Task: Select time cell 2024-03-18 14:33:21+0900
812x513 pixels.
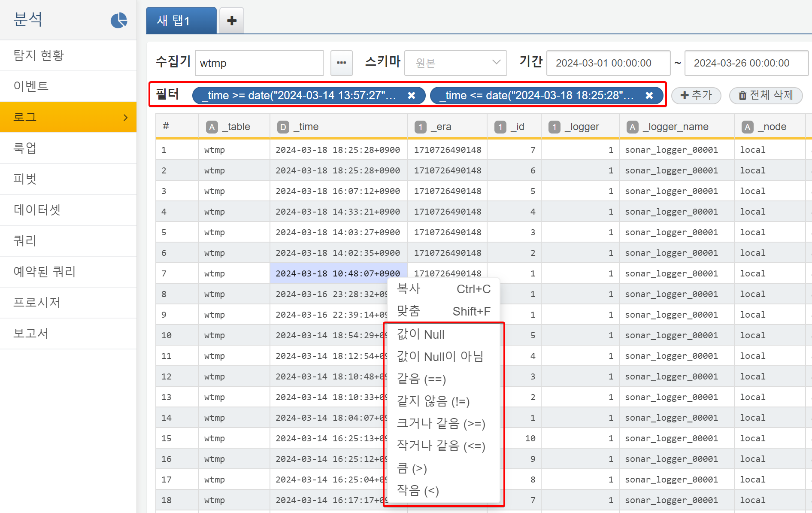Action: tap(338, 212)
